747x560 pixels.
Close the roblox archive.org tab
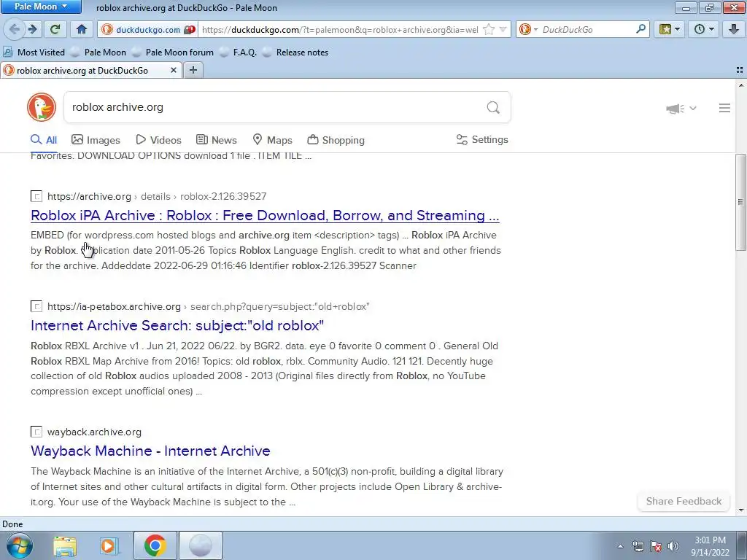tap(174, 70)
